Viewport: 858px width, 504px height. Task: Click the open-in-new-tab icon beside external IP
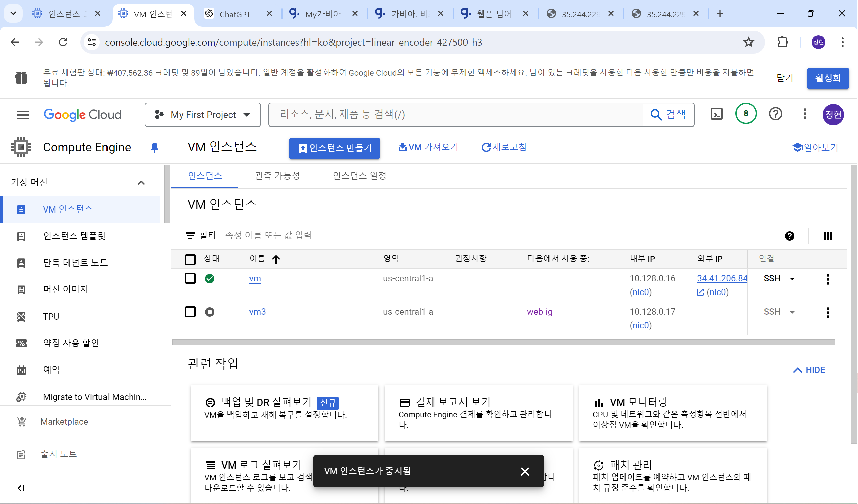click(700, 292)
